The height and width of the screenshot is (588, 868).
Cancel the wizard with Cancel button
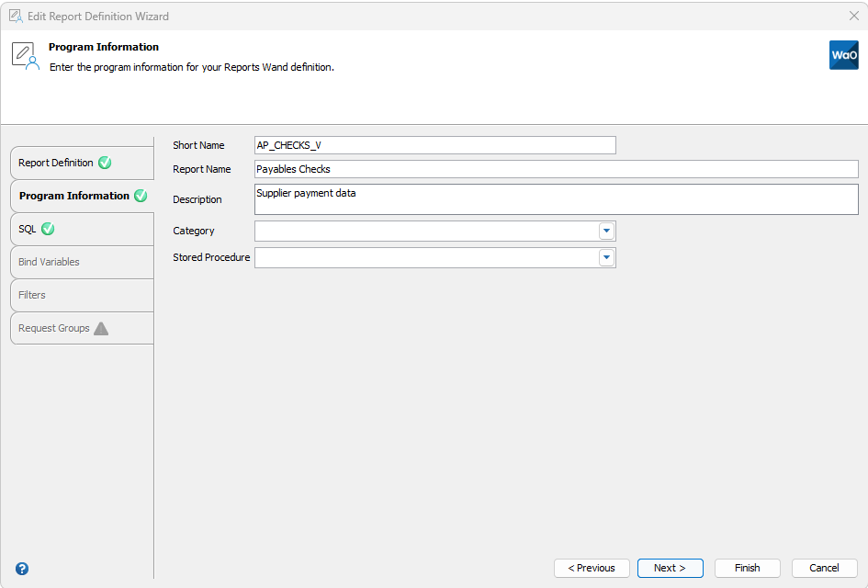(824, 568)
